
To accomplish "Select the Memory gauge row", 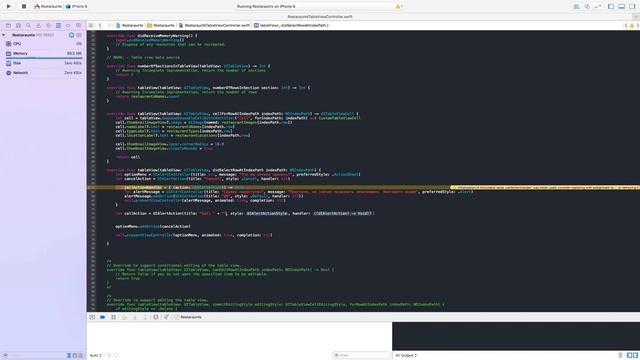I will click(43, 53).
